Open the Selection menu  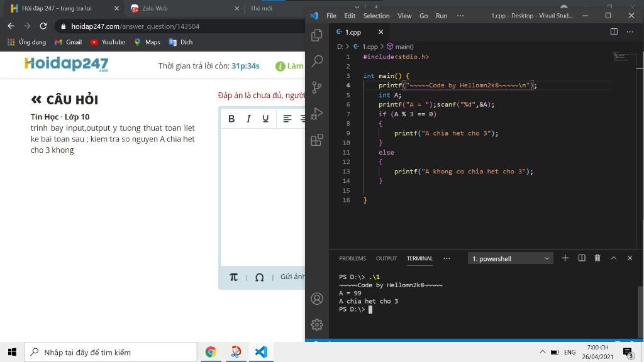(376, 16)
